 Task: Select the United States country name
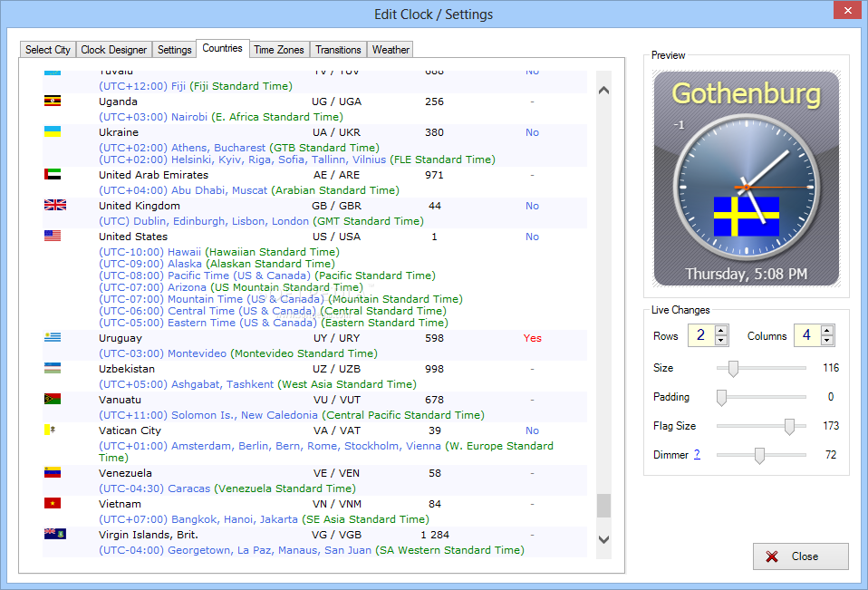pyautogui.click(x=133, y=237)
